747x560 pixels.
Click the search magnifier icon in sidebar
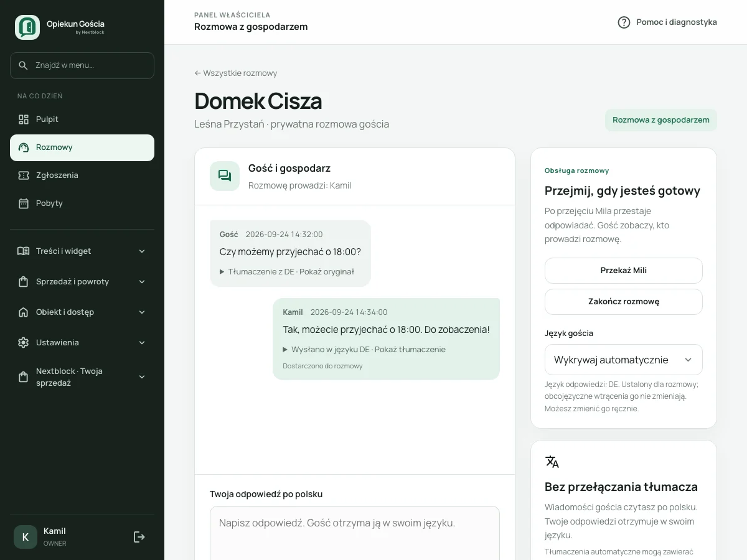pyautogui.click(x=24, y=65)
